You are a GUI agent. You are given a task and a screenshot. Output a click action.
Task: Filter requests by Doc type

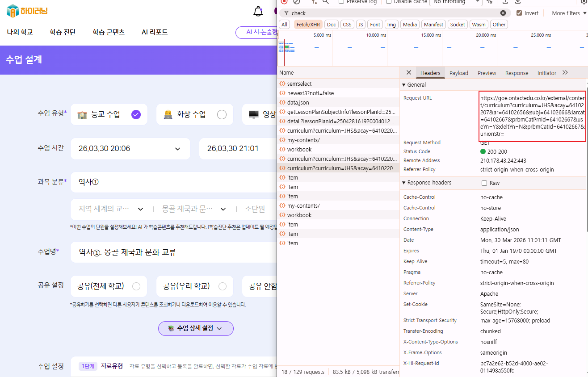(x=331, y=25)
